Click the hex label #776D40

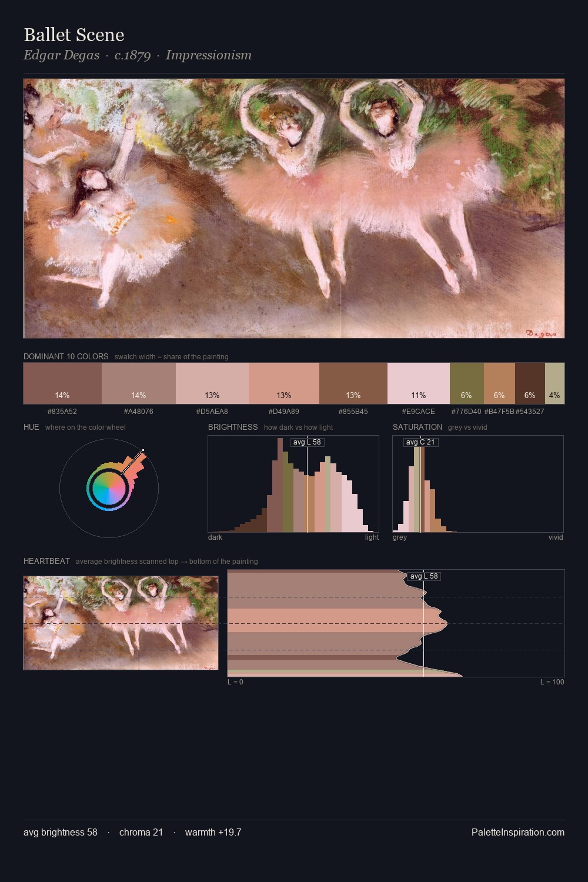[466, 412]
